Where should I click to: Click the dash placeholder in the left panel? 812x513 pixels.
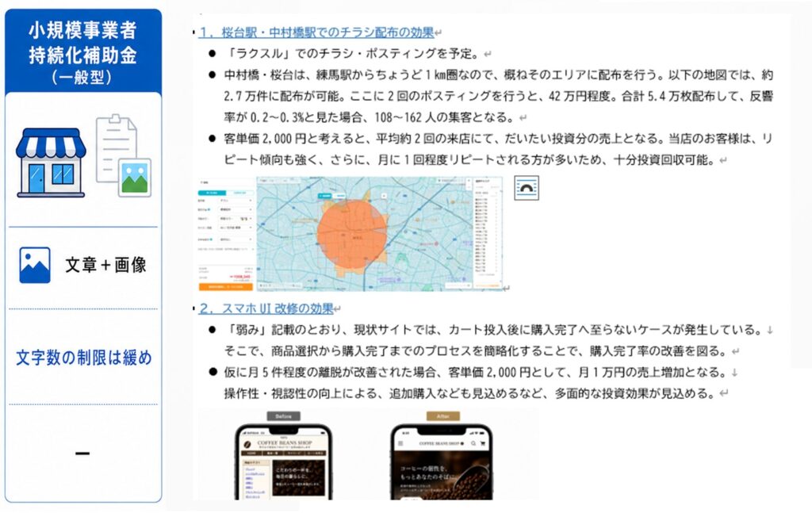pos(82,454)
